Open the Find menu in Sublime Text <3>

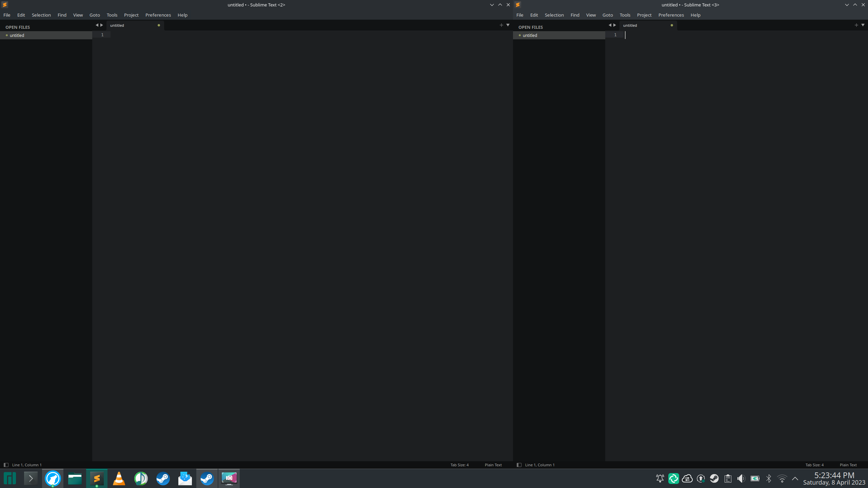click(x=575, y=15)
